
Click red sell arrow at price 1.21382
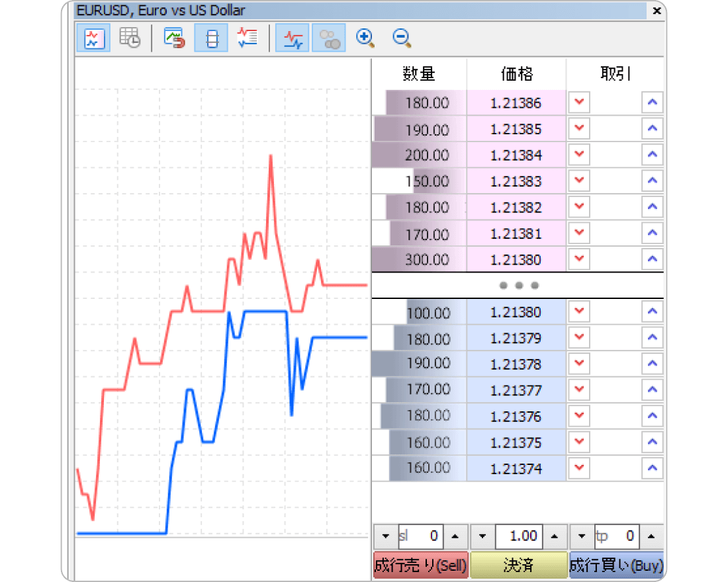[x=578, y=206]
